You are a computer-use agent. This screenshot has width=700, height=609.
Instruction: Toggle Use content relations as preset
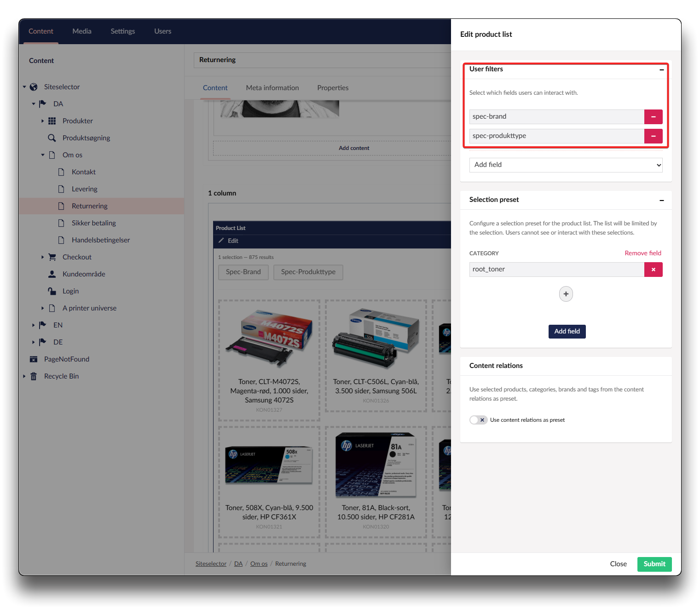click(478, 420)
